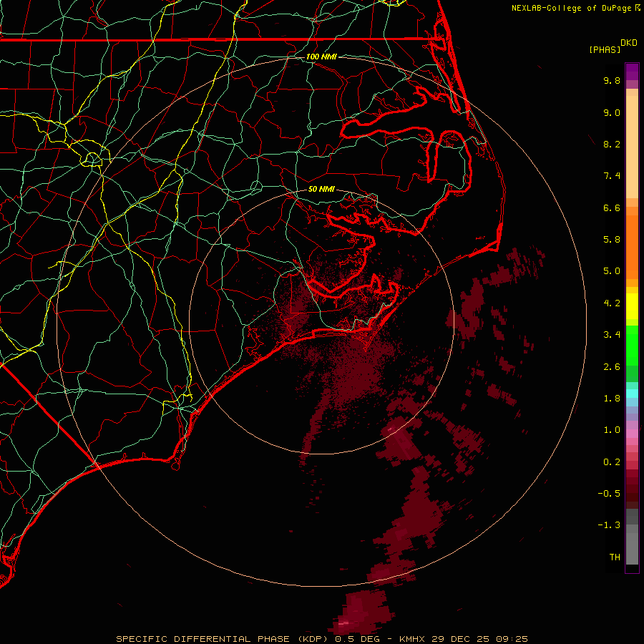Pick the pink segment of the color bar
This screenshot has width=644, height=644.
[632, 434]
